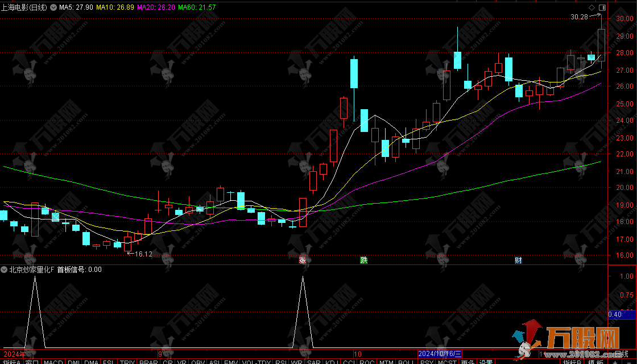Click the 上海电影(日线) chart title
This screenshot has width=637, height=364.
tap(24, 7)
